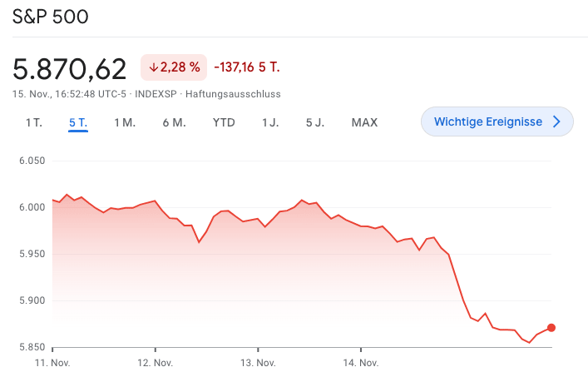
Task: Open the 5 J. chart range
Action: pos(315,122)
